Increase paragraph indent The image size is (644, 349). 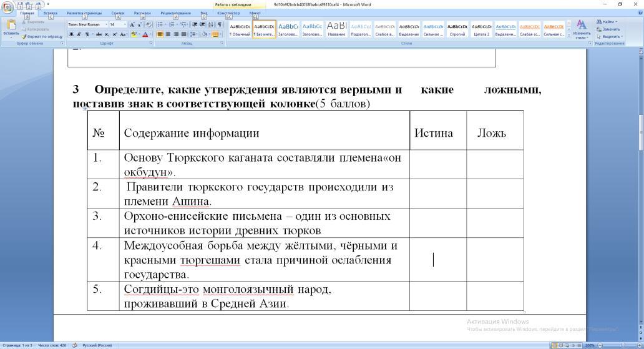click(202, 25)
